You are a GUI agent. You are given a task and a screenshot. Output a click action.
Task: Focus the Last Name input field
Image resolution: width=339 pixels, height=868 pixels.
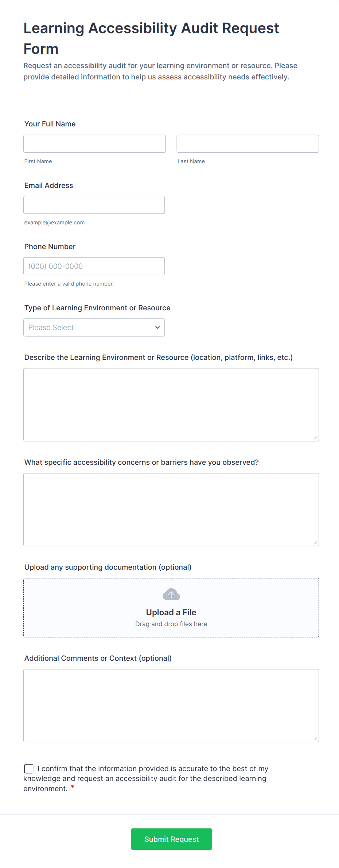tap(248, 144)
